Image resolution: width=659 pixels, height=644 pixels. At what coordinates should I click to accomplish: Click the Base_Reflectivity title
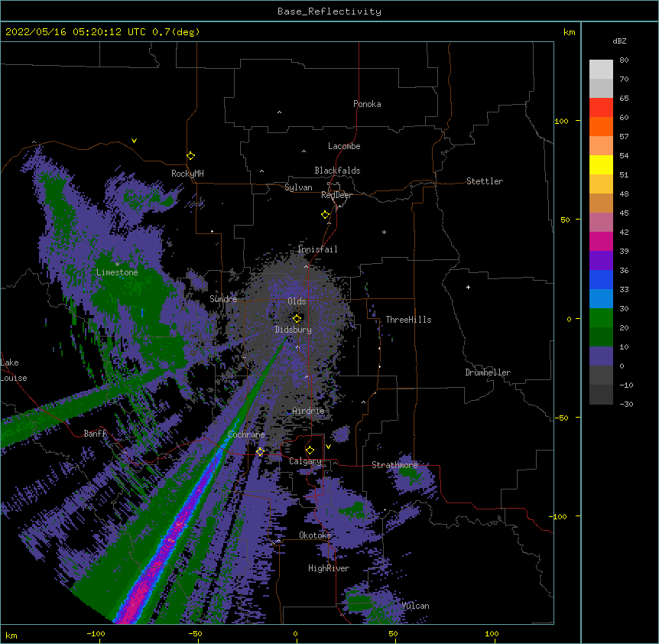tap(329, 11)
